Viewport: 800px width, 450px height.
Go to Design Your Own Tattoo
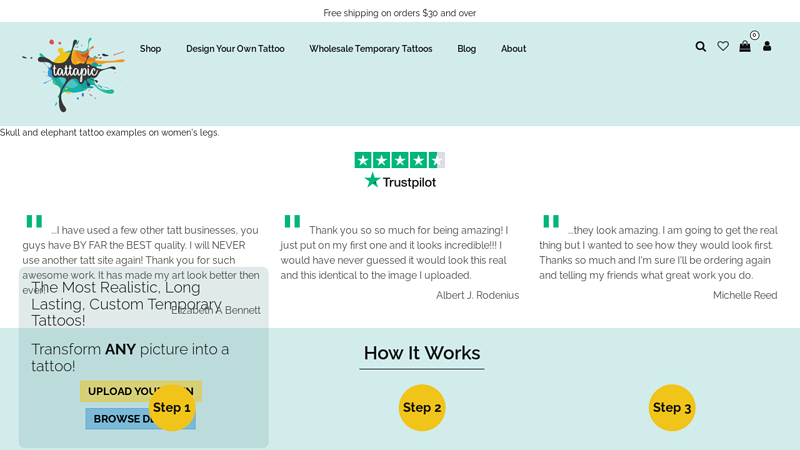[235, 49]
